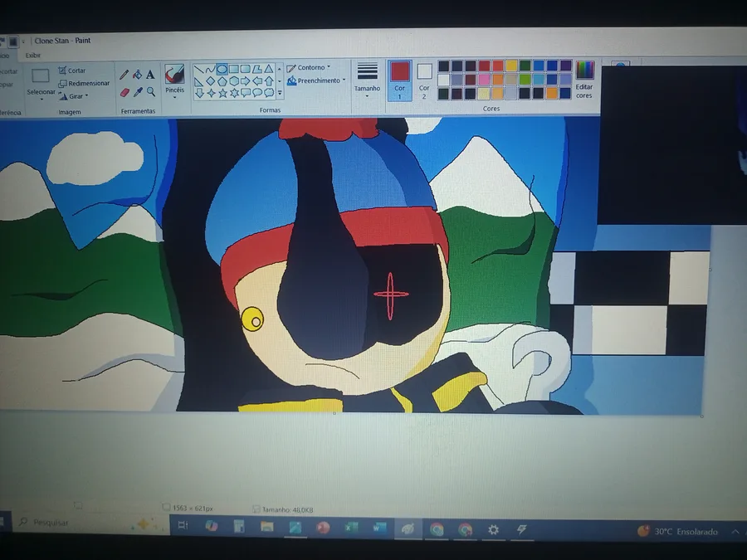Activate Cor 2 background color
This screenshot has width=747, height=560.
(424, 80)
